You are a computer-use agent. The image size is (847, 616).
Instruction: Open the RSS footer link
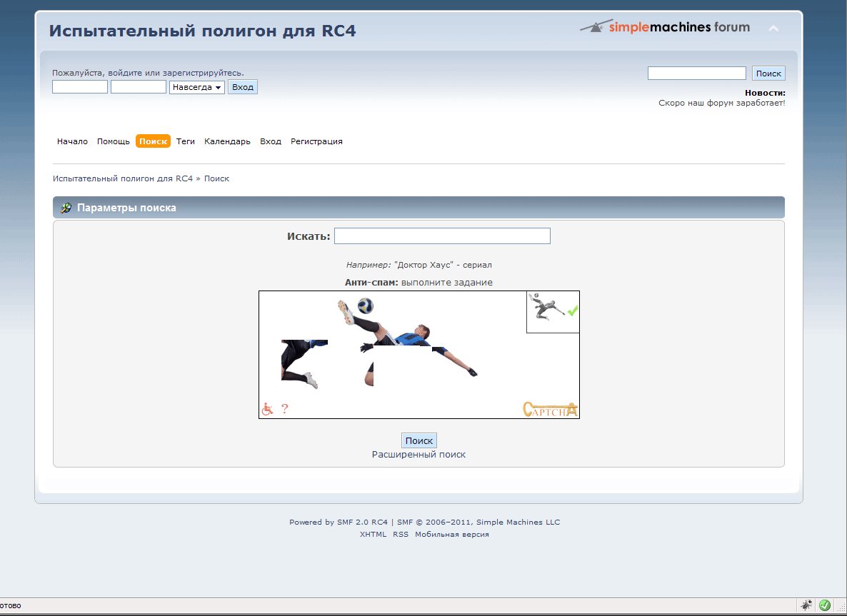click(x=401, y=535)
